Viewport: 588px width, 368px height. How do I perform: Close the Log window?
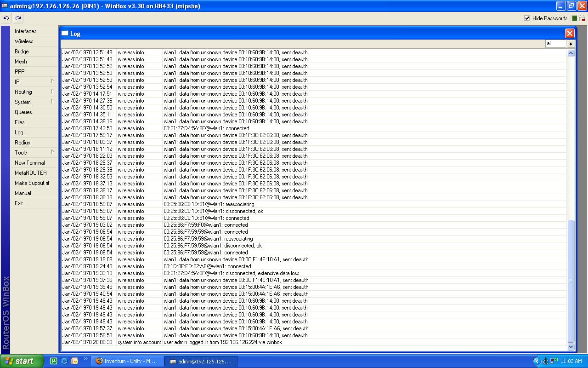(x=570, y=34)
